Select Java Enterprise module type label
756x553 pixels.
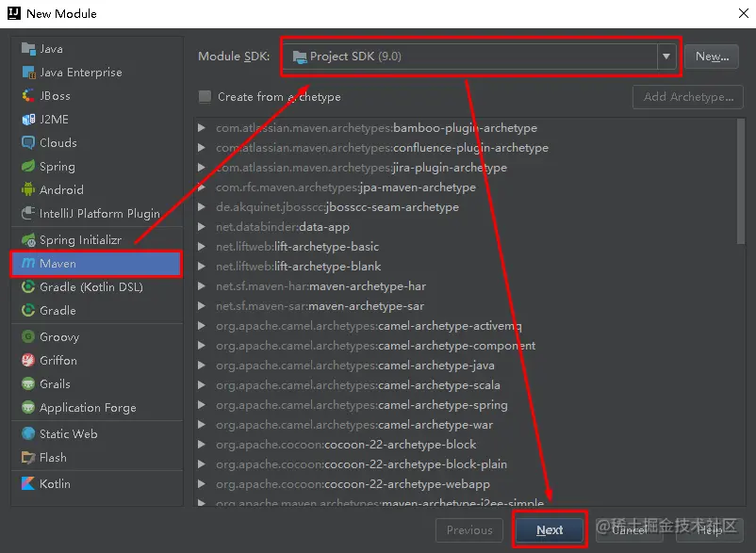[80, 73]
